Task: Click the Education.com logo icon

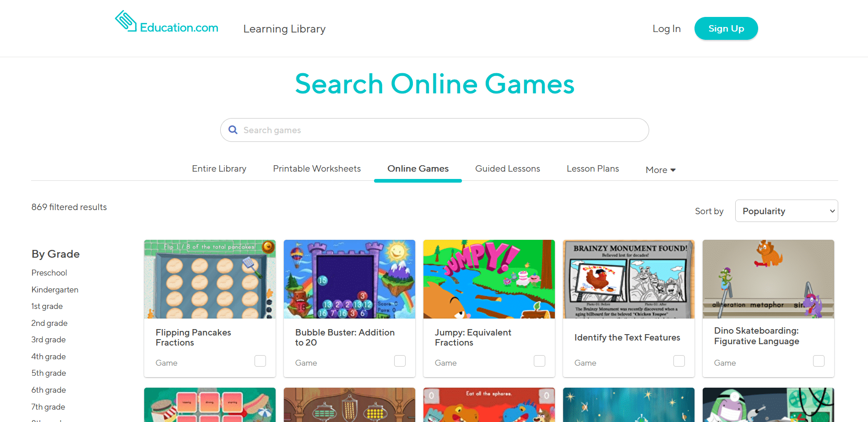Action: [x=125, y=21]
